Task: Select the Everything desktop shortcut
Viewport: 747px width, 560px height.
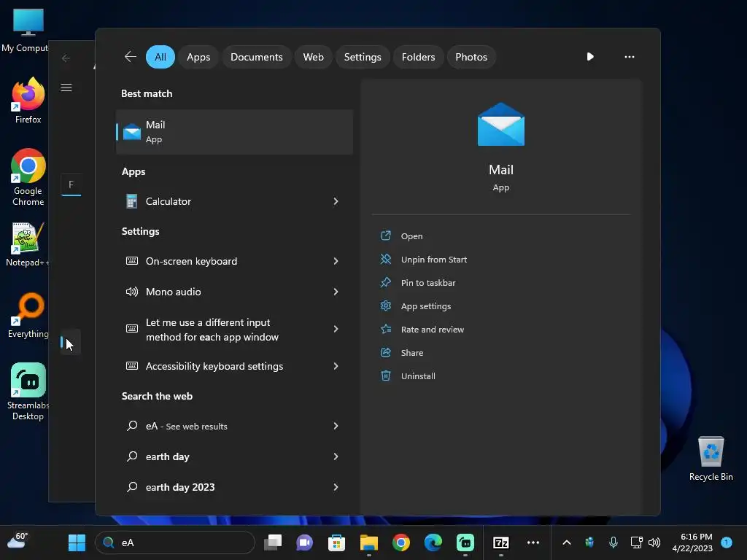Action: coord(28,315)
